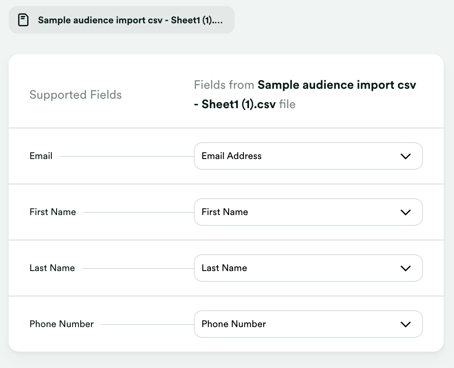Click the chevron arrow in Phone Number dropdown
This screenshot has width=454, height=368.
pos(405,324)
